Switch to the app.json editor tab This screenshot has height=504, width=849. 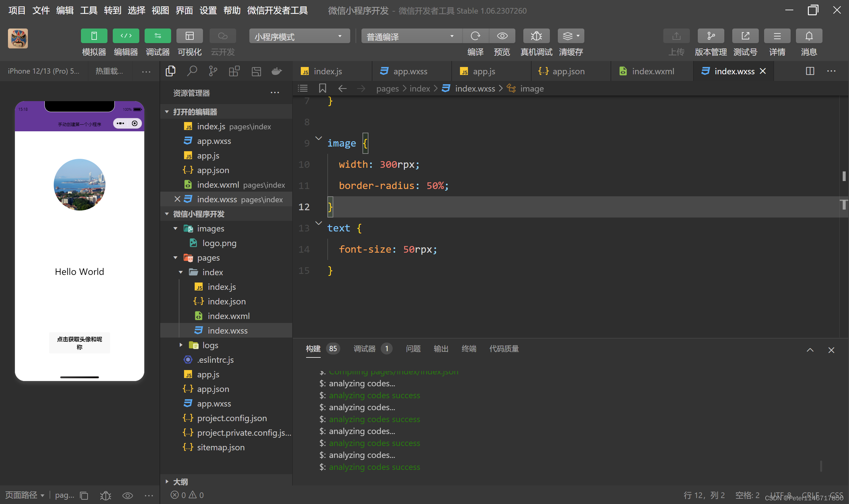(568, 71)
